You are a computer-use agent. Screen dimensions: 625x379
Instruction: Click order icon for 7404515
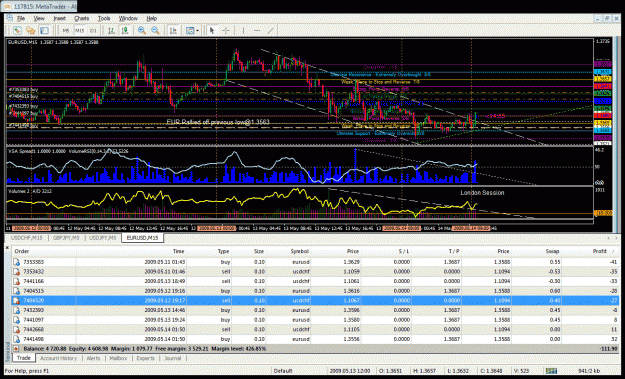[x=16, y=291]
